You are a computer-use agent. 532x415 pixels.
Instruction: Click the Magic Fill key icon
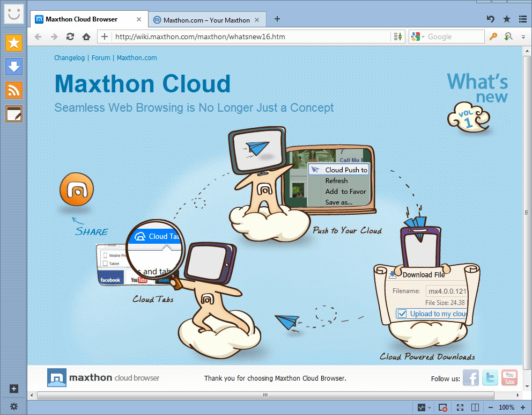coord(493,37)
